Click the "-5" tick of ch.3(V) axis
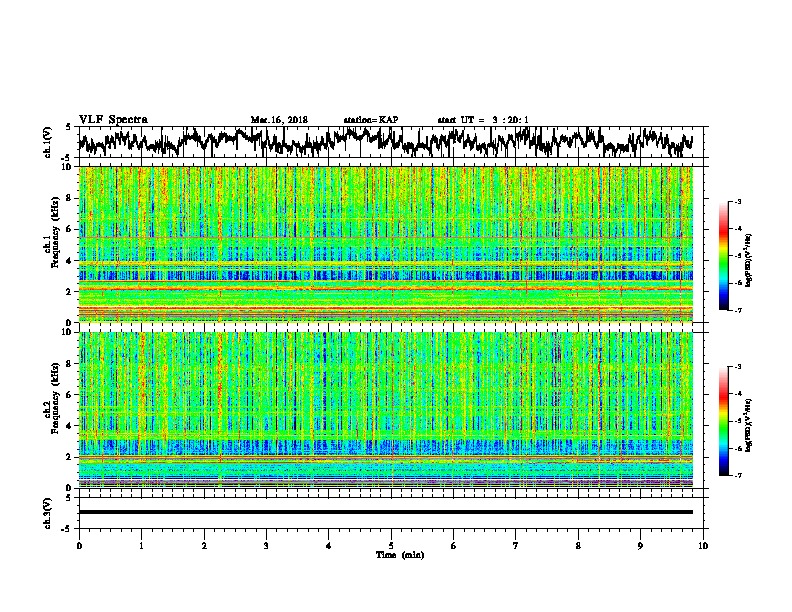The height and width of the screenshot is (612, 792). coord(68,529)
